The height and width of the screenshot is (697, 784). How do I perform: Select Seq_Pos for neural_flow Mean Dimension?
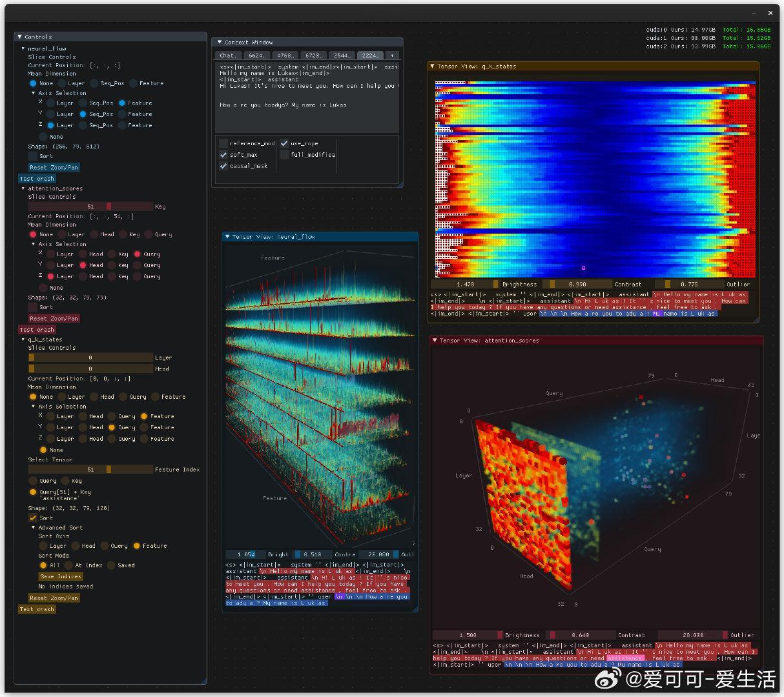tap(94, 83)
